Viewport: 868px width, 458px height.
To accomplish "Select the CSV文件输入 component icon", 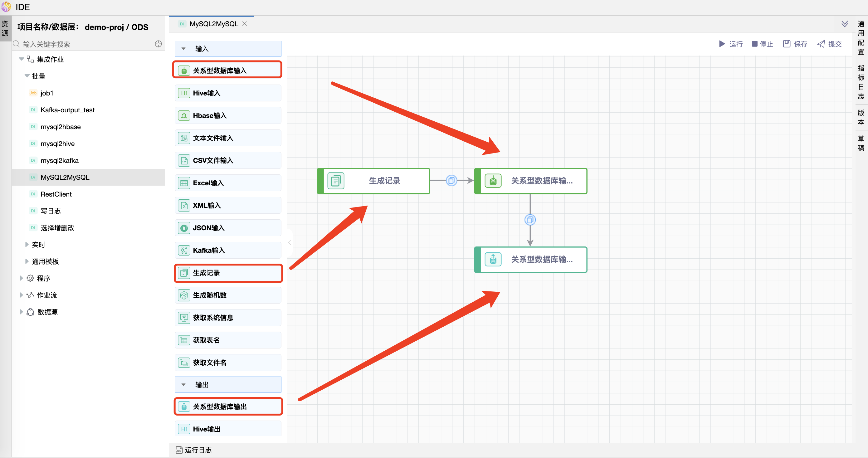I will pyautogui.click(x=184, y=160).
